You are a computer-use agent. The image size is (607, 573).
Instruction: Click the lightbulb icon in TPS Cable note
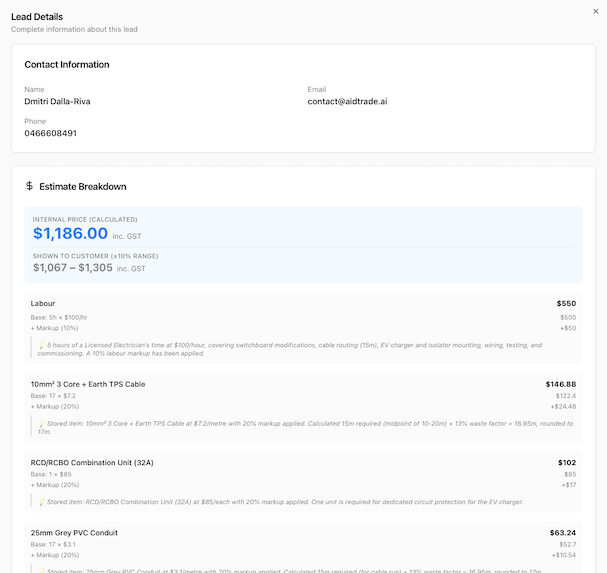tap(42, 423)
